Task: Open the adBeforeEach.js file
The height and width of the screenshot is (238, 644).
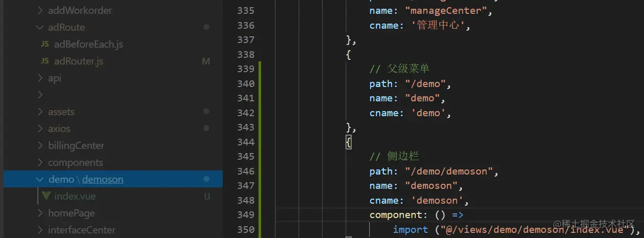Action: point(89,44)
